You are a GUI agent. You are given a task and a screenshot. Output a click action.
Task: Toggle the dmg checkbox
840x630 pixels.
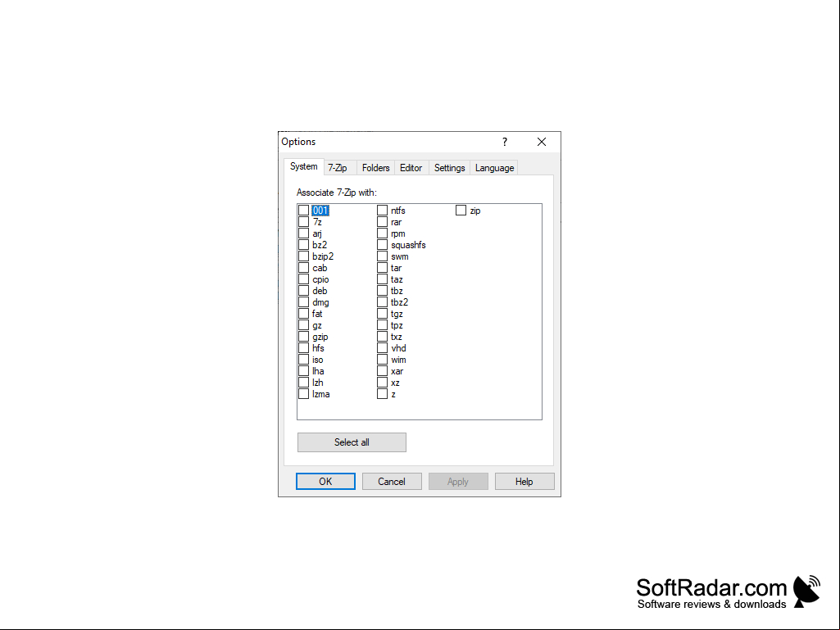[x=304, y=302]
